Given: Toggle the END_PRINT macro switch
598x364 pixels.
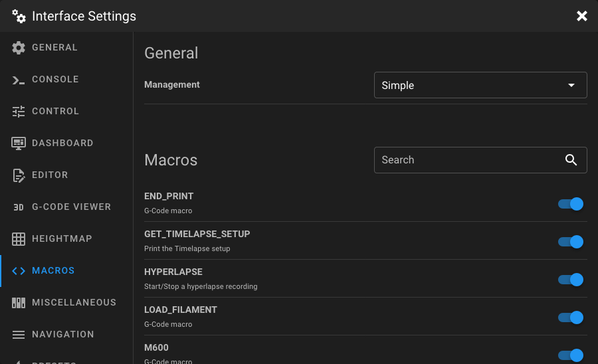Looking at the screenshot, I should tap(571, 204).
